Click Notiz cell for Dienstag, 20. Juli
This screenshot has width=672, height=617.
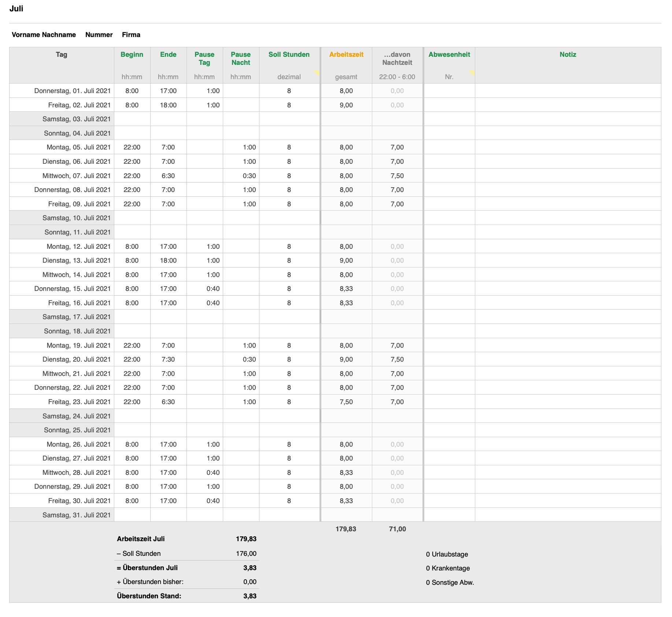click(568, 359)
